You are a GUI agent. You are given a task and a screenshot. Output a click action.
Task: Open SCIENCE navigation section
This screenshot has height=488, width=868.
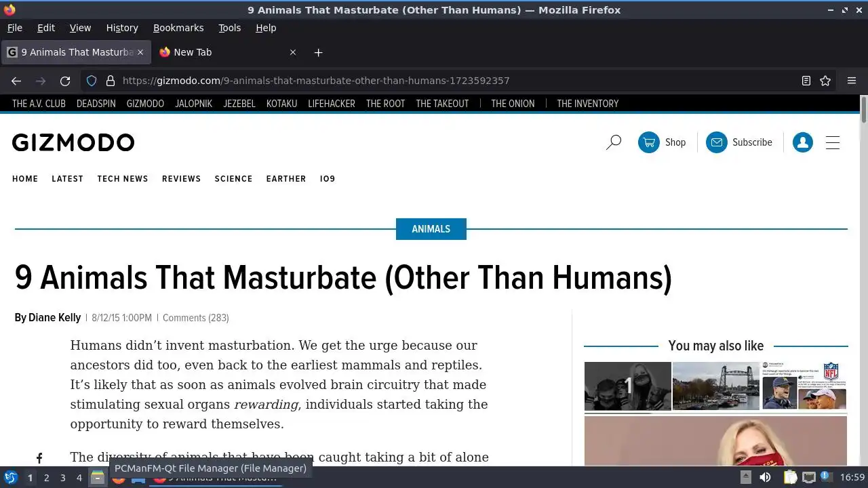click(x=233, y=179)
